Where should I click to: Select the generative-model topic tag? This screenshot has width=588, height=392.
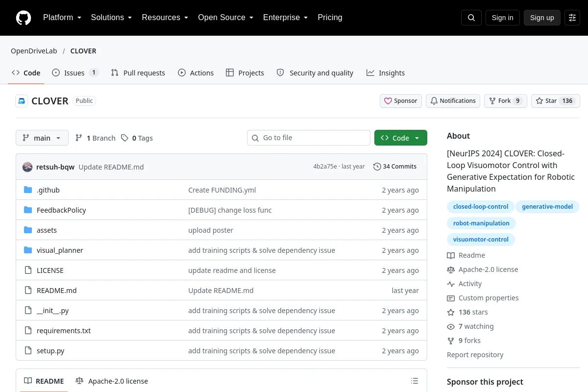pos(547,207)
